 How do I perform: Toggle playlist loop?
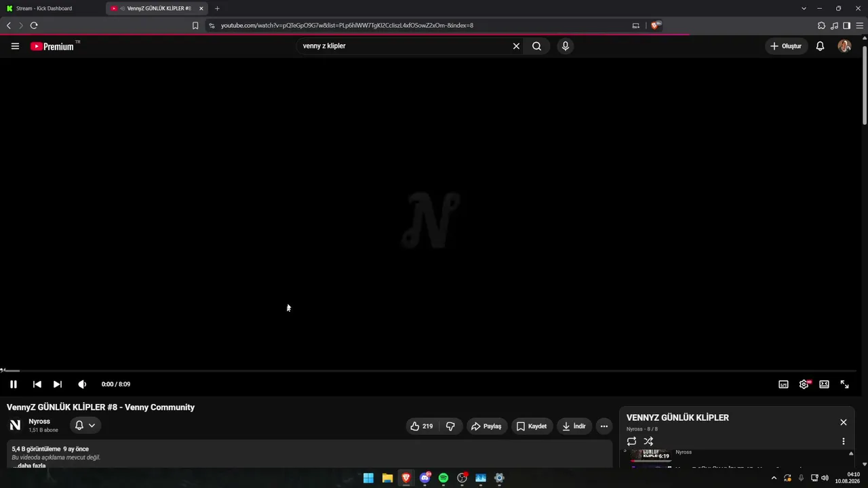click(631, 441)
